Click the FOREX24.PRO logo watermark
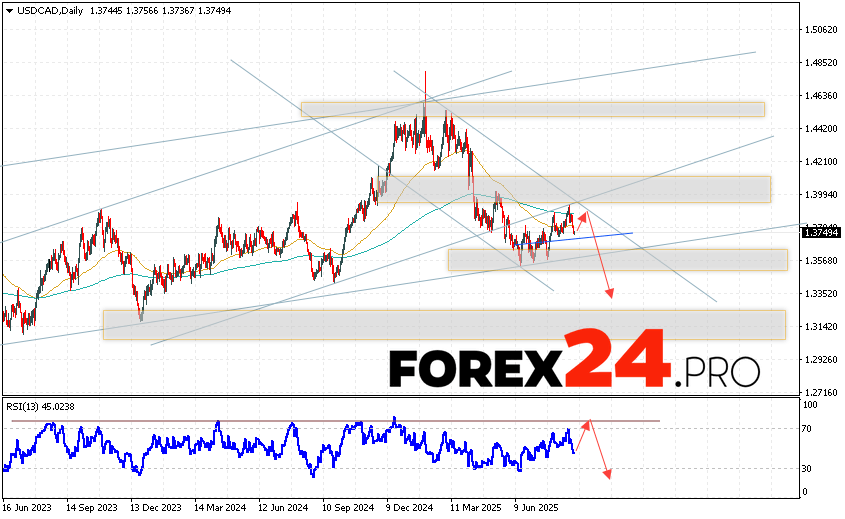The width and height of the screenshot is (845, 519). (574, 367)
